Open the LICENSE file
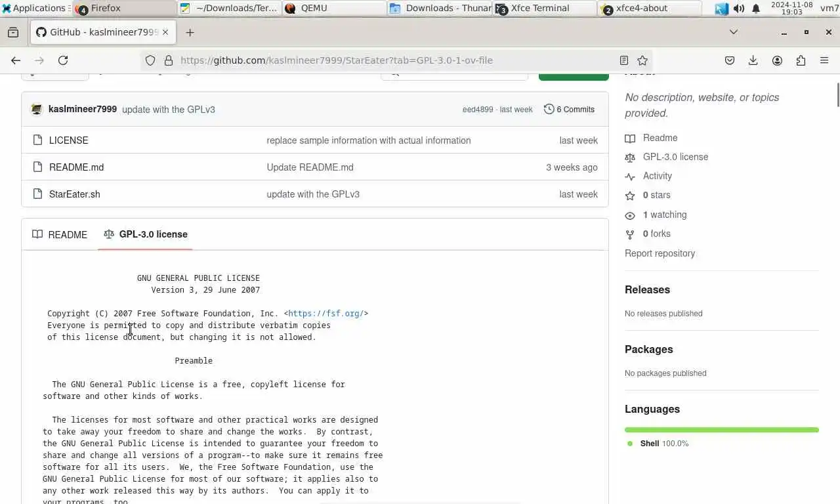 pyautogui.click(x=68, y=140)
